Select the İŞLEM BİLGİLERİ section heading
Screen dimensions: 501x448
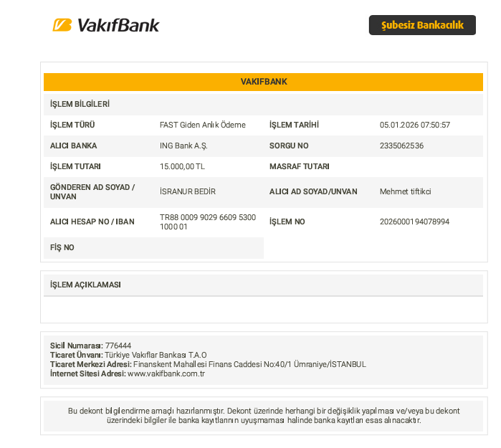point(80,104)
